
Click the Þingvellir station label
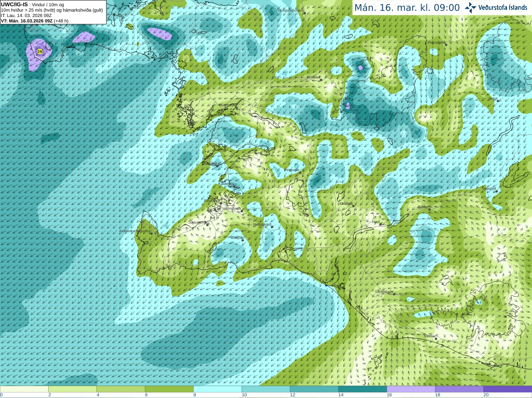[x=292, y=170]
